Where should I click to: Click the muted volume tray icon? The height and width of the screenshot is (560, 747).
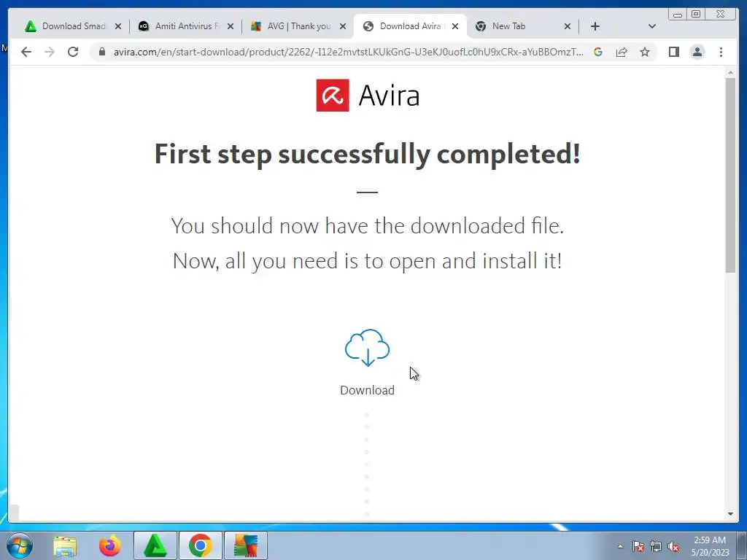click(x=673, y=546)
